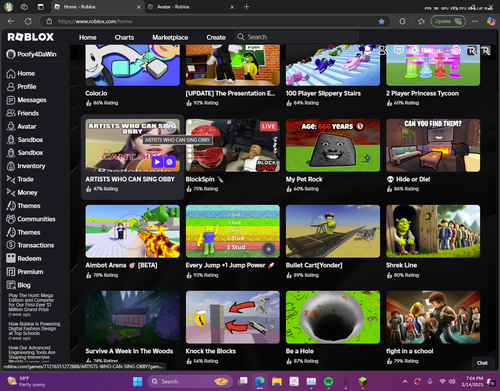Open the fight in a school thumbnail
Screen dimensions: 500x391
tap(433, 317)
